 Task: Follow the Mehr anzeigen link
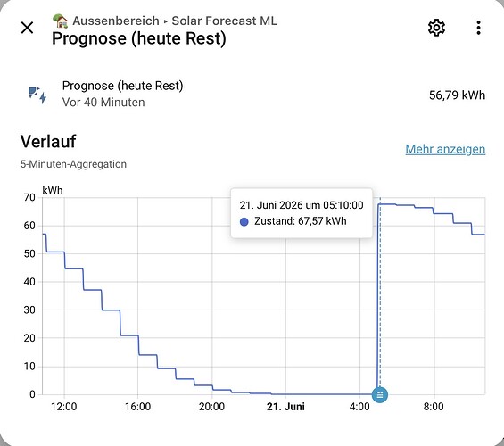(445, 149)
